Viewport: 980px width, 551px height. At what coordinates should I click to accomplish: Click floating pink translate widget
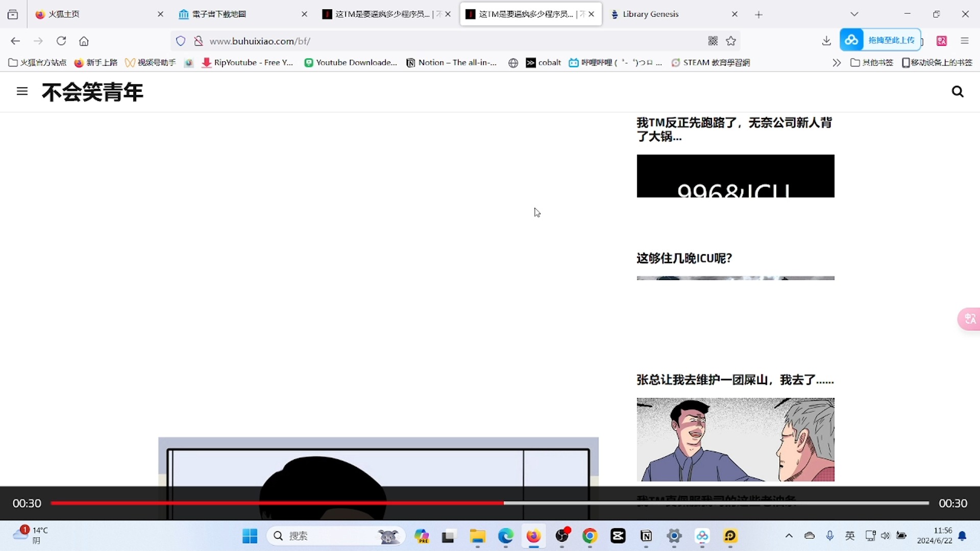969,319
